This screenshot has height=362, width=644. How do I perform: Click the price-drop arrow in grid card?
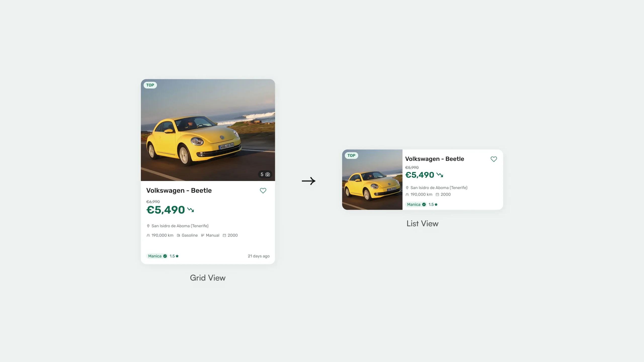pos(191,210)
